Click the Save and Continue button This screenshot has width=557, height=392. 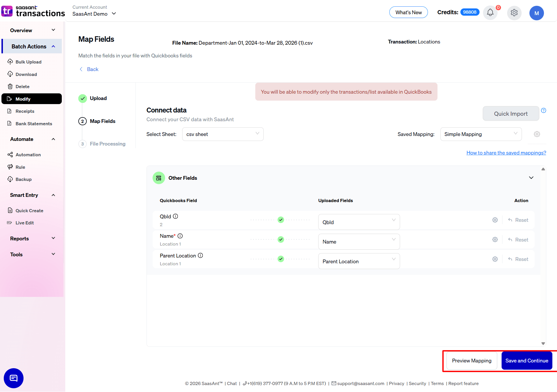pos(527,361)
